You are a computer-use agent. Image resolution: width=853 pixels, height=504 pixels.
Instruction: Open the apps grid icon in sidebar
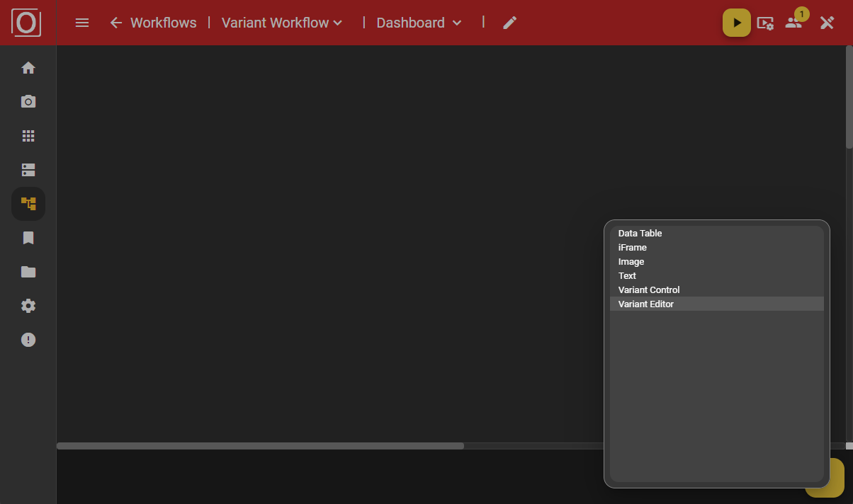[x=28, y=135]
